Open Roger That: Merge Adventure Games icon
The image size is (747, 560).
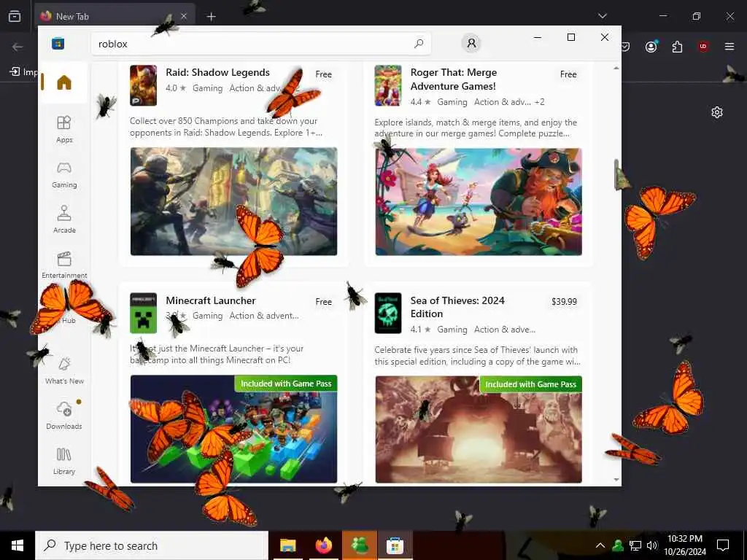pos(388,85)
